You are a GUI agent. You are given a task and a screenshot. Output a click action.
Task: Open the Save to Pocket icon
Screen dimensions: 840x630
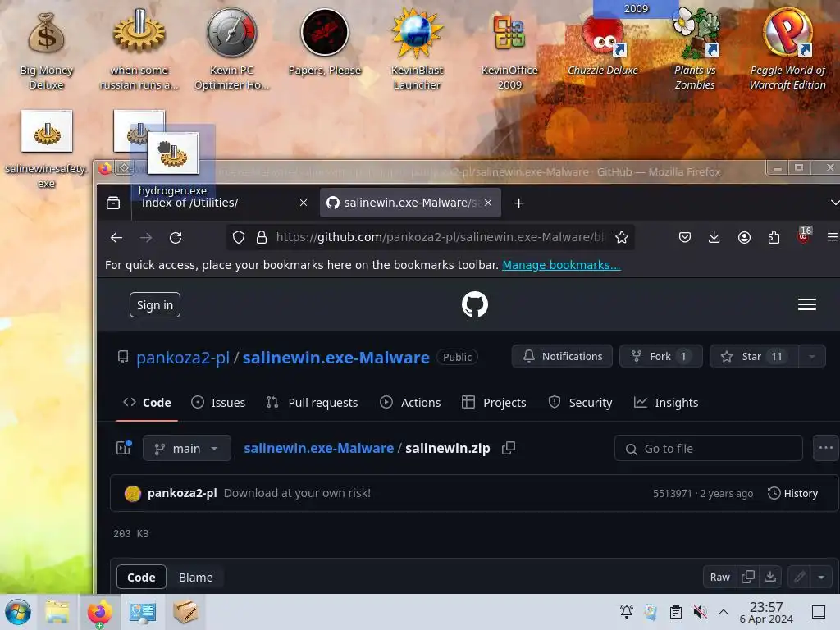pyautogui.click(x=685, y=237)
